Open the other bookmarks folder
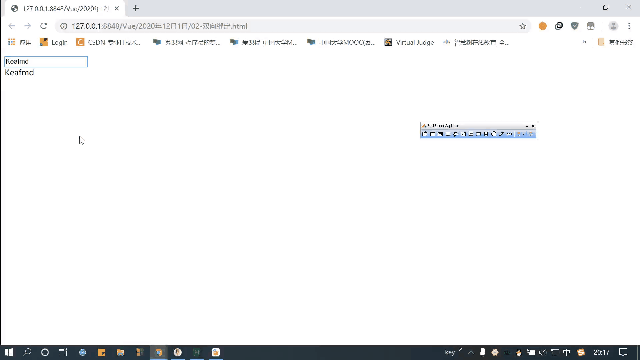 click(615, 42)
